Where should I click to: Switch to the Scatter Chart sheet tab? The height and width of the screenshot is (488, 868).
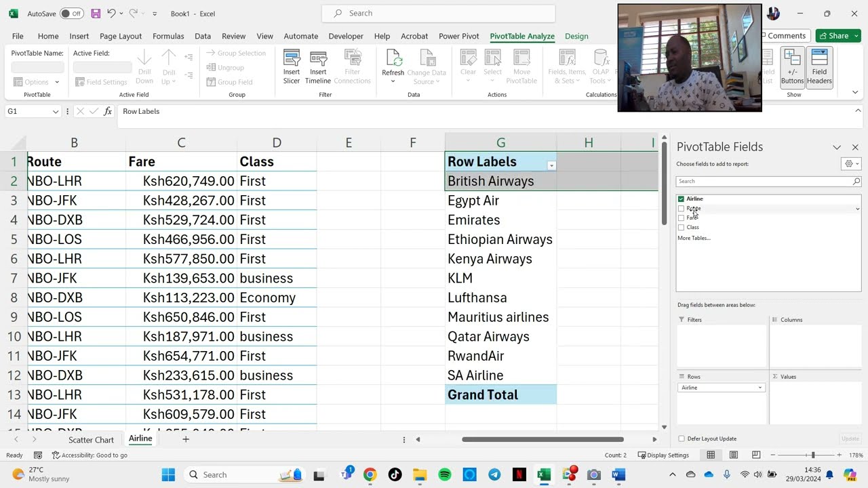[x=91, y=440]
